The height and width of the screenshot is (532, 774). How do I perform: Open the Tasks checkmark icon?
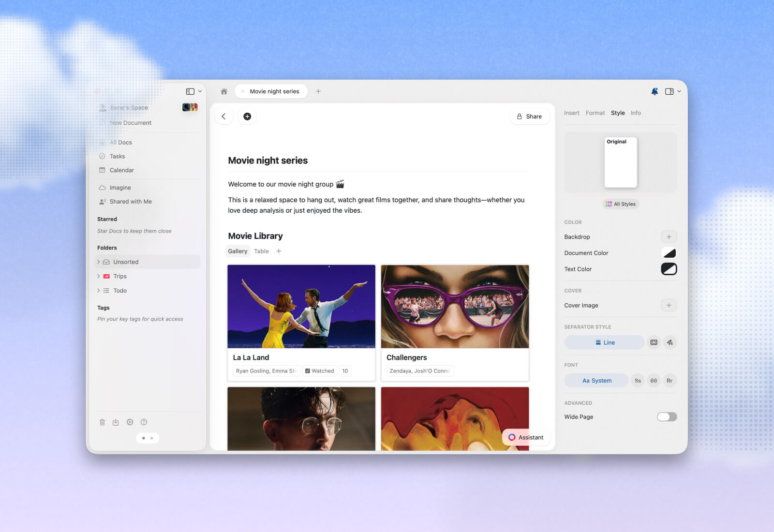[102, 156]
